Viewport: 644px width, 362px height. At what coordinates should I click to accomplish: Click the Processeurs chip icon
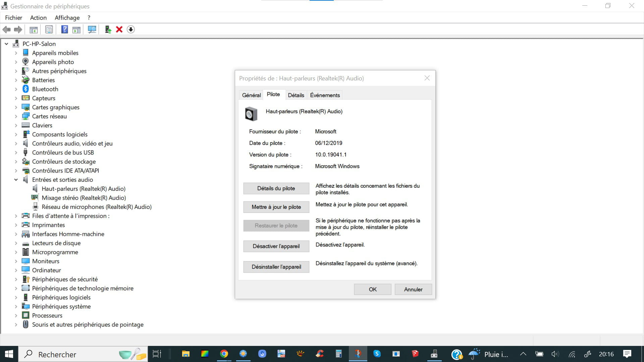click(x=25, y=315)
